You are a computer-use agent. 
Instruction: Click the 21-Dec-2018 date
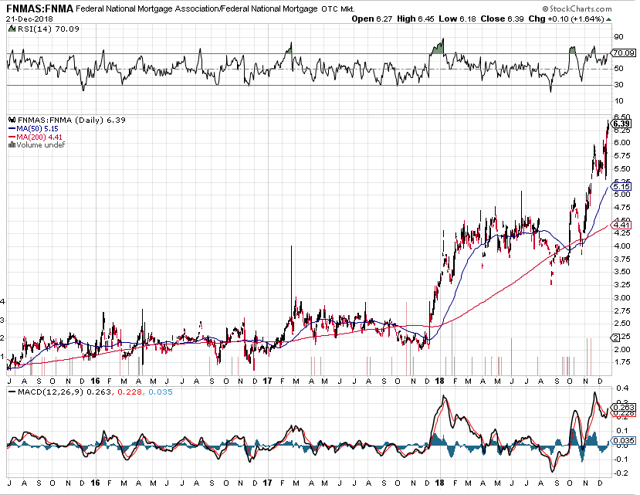pos(29,19)
